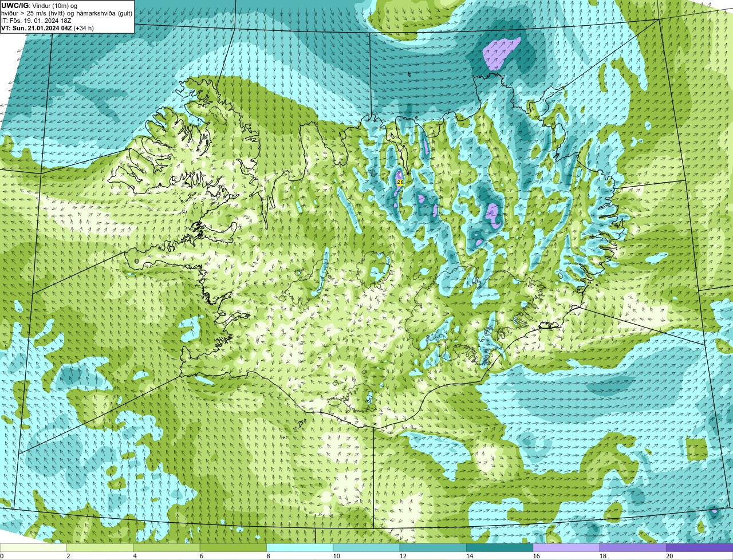Click the 'VT: Sun. 21.01.2024 04Z' line
The image size is (733, 560).
[48, 28]
